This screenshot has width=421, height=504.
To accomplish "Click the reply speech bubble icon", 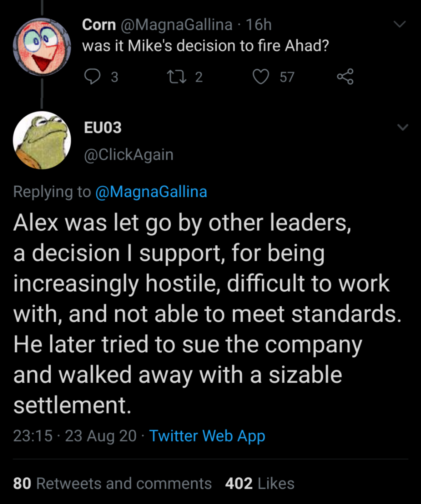I will pyautogui.click(x=92, y=77).
